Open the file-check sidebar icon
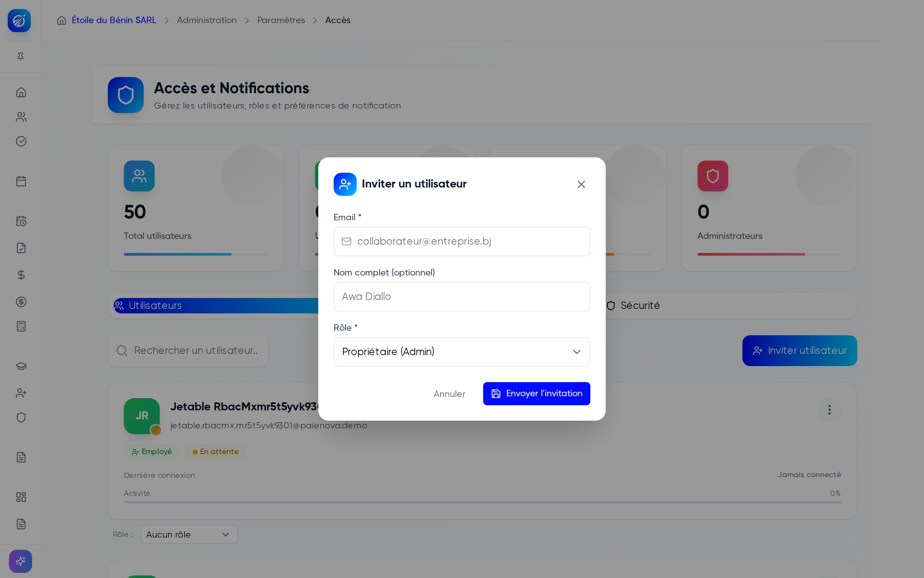Viewport: 924px width, 578px height. [21, 248]
